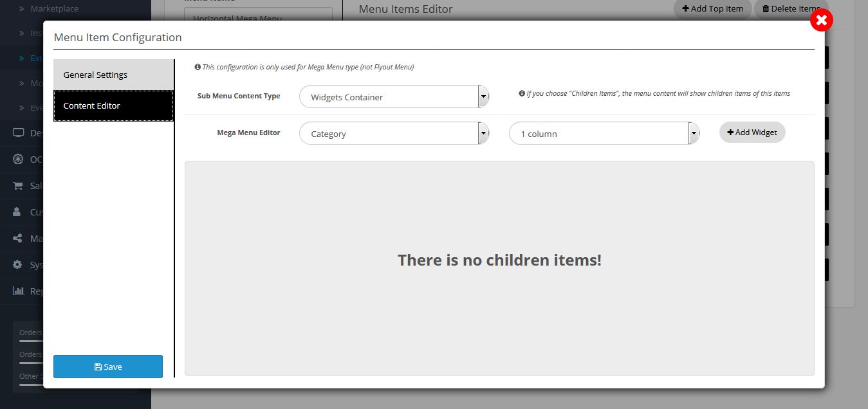Viewport: 868px width, 409px height.
Task: Expand the Category widget type dropdown
Action: pyautogui.click(x=394, y=134)
